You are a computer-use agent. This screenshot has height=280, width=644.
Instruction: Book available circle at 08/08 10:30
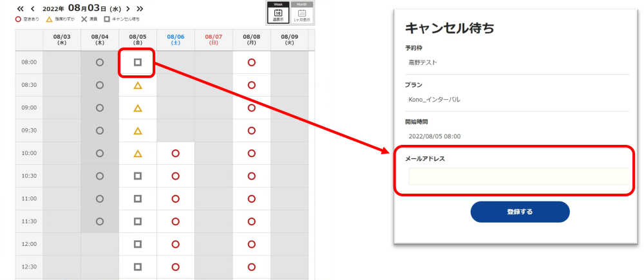point(252,176)
